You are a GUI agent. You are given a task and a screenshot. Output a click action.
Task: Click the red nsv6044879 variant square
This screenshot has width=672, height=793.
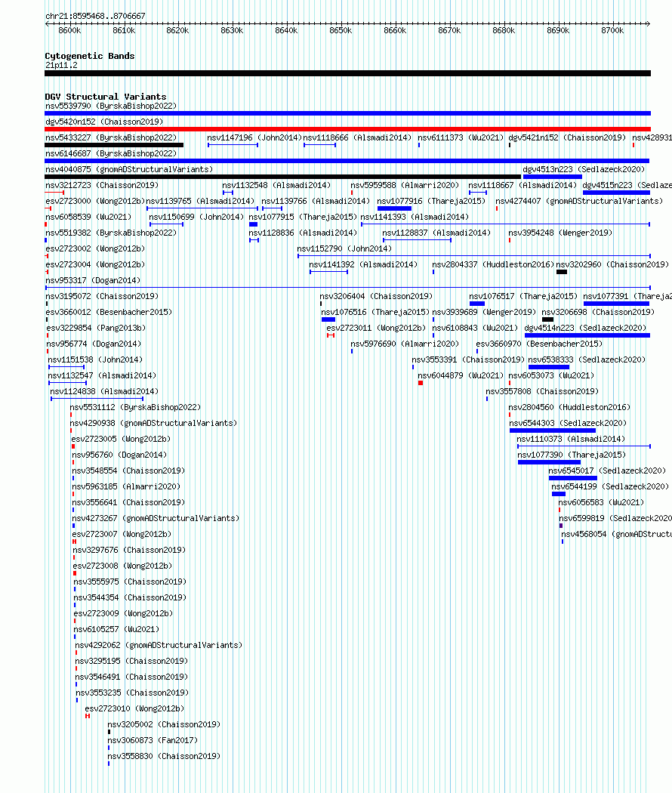(x=421, y=383)
